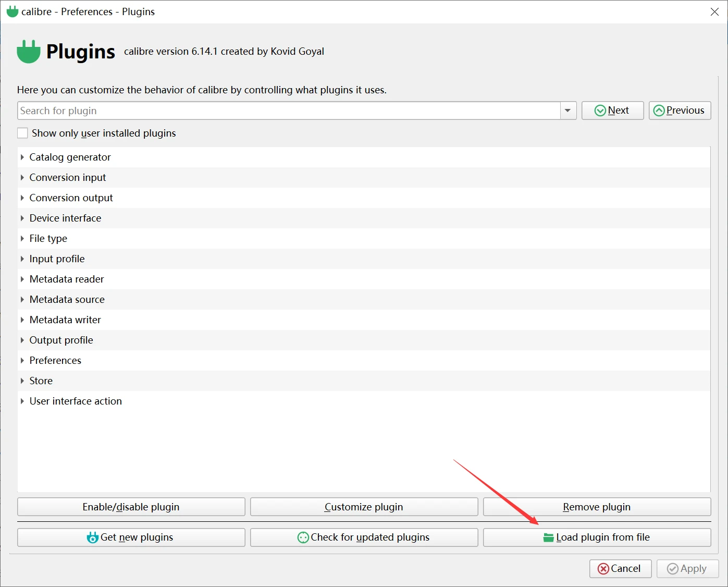Expand the Device interface category
Viewport: 728px width, 587px height.
pyautogui.click(x=22, y=218)
